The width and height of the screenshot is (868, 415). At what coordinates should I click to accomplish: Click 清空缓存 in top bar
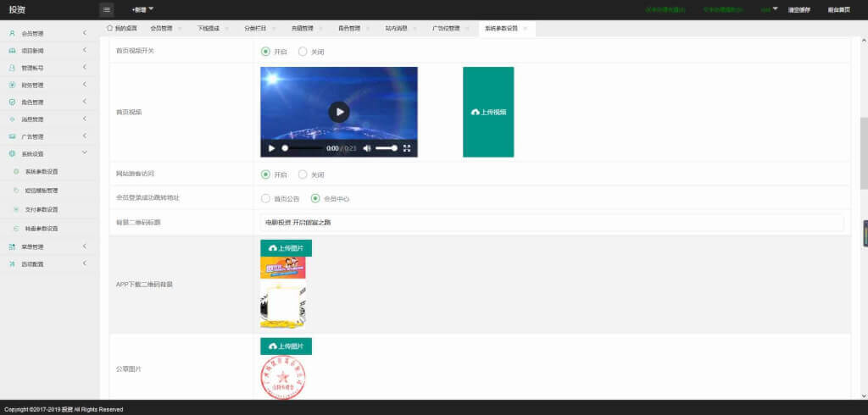[x=799, y=9]
